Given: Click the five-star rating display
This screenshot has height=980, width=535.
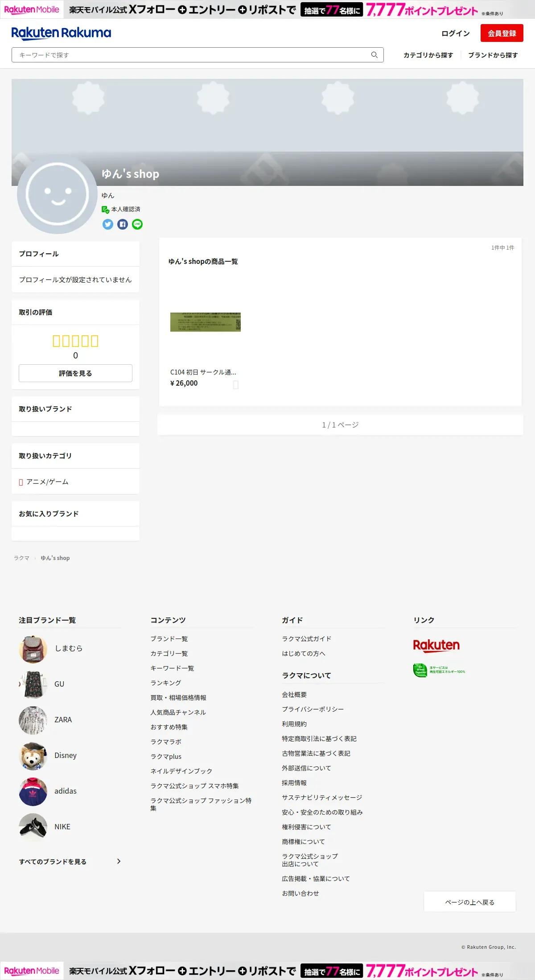Looking at the screenshot, I should (x=75, y=341).
